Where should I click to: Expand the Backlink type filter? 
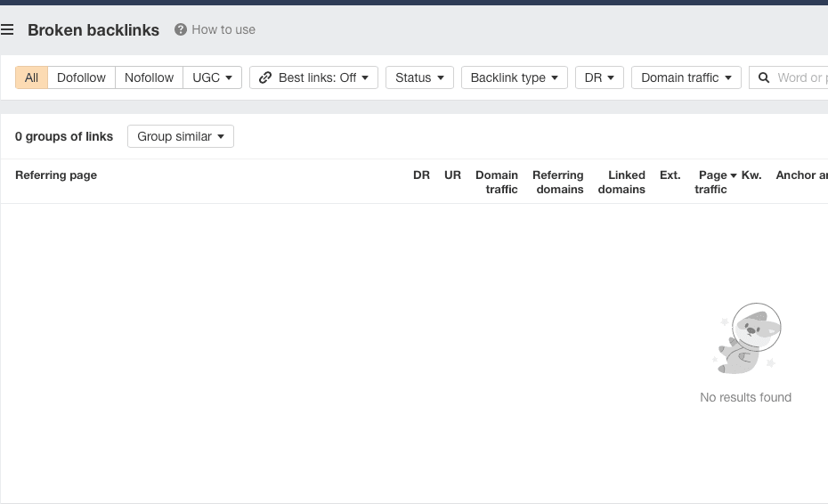514,77
